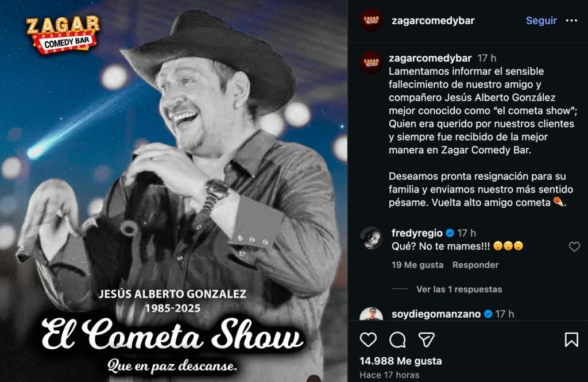Open fredyregio username link
588x382 pixels.
[x=417, y=233]
